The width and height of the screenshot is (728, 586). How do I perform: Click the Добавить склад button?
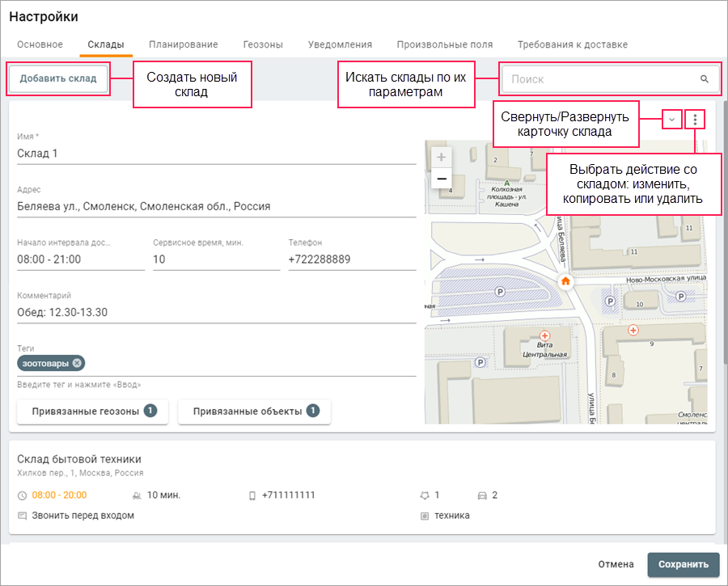pos(58,79)
